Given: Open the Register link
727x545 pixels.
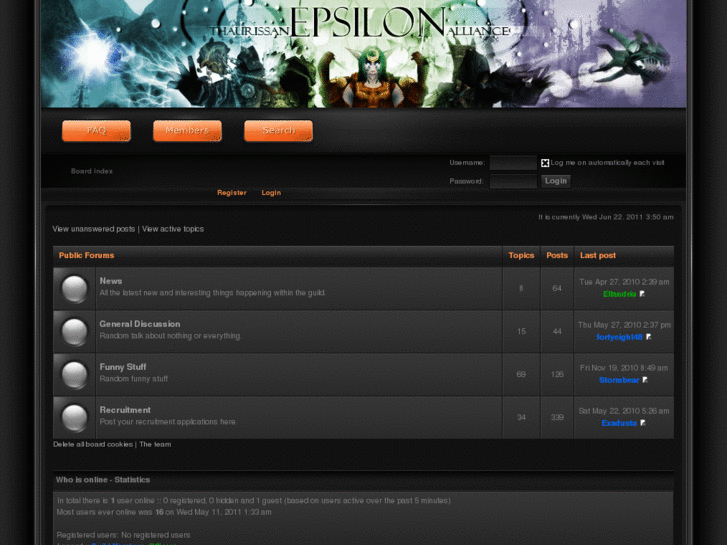Looking at the screenshot, I should 232,192.
